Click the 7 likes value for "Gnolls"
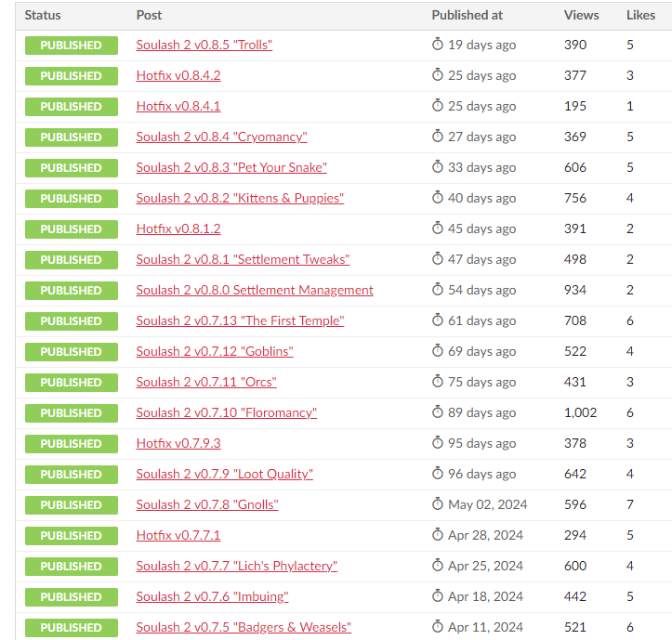This screenshot has width=672, height=640. [630, 504]
